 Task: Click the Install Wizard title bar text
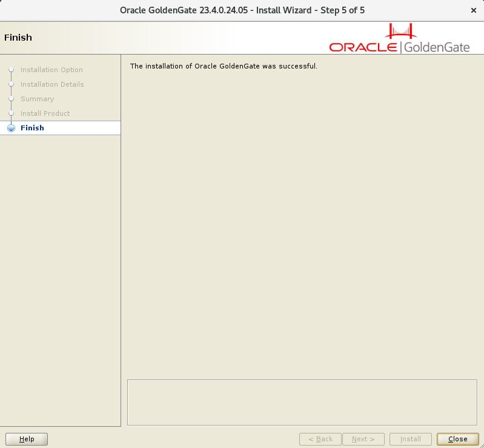242,10
